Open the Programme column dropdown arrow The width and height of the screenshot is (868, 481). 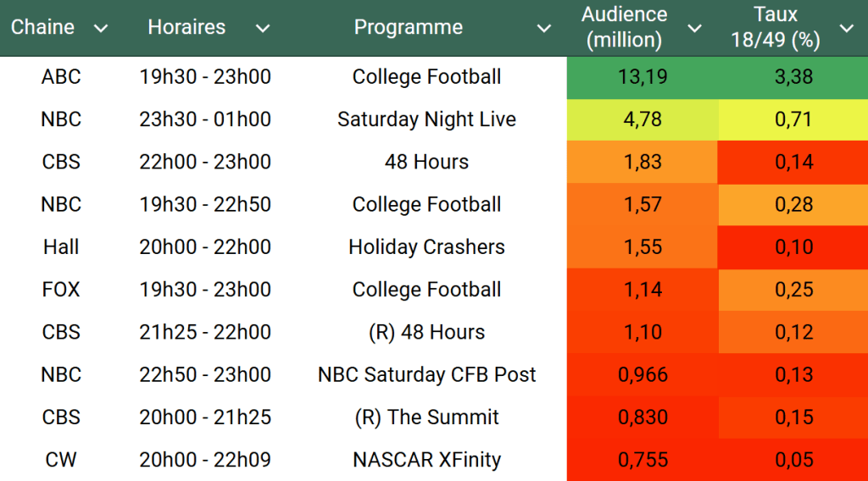(544, 29)
